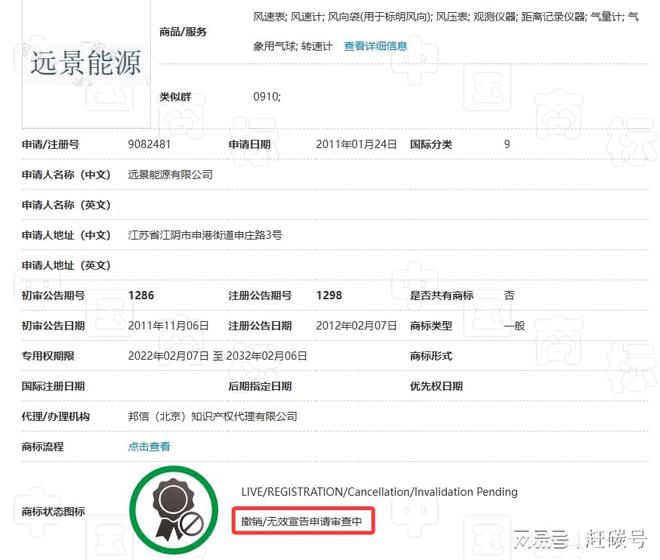This screenshot has height=560, width=660.
Task: Click the 商标流程 label
Action: [x=43, y=447]
